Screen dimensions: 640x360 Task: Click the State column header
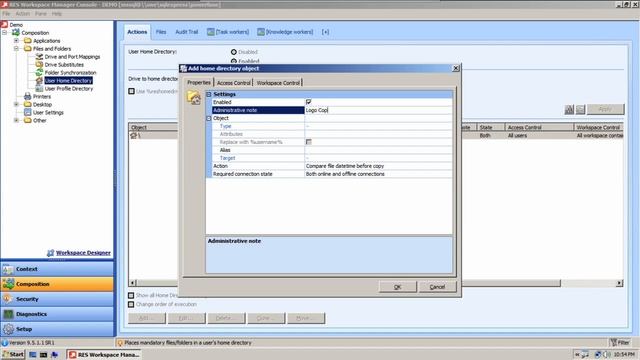491,127
